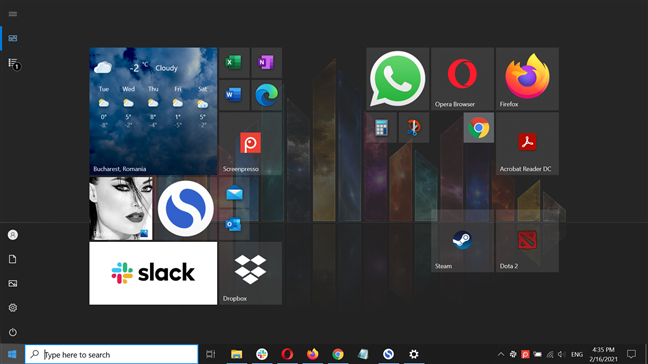Open the Acrobat Reader DC tile

coord(527,144)
